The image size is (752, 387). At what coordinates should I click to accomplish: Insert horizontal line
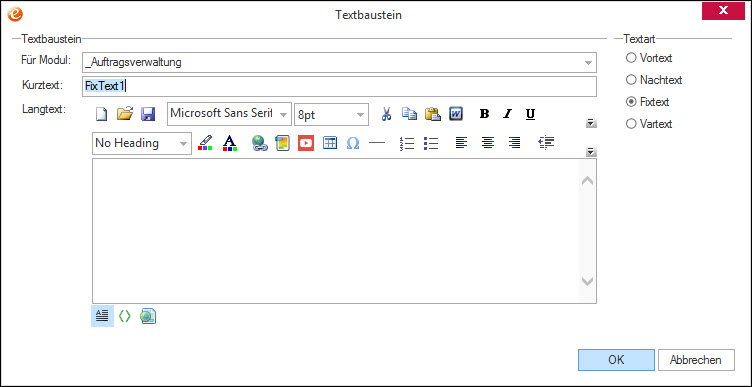tap(377, 143)
